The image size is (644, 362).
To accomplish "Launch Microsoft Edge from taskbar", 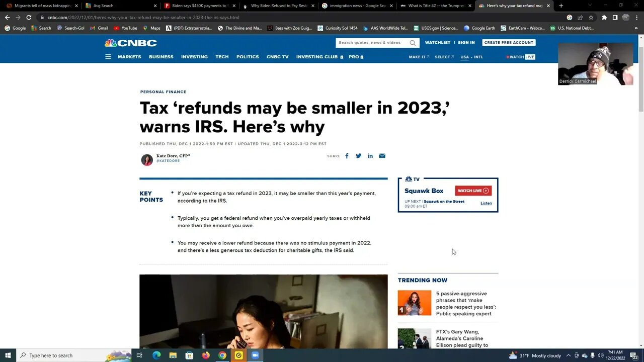I will 156,355.
